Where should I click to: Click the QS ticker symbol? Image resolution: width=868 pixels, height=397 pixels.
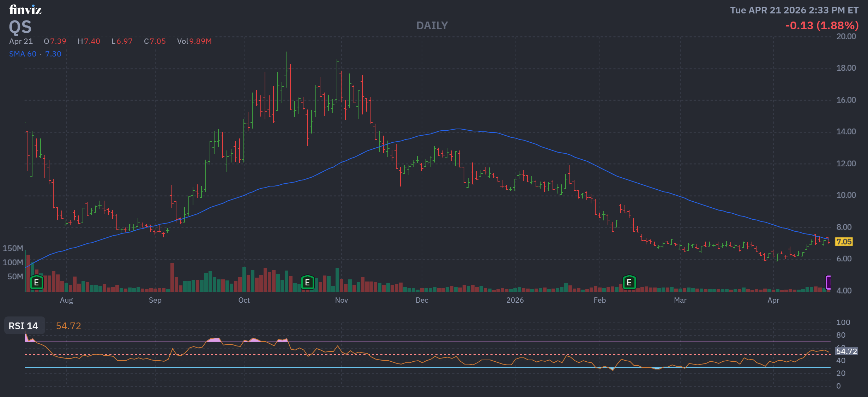(20, 27)
